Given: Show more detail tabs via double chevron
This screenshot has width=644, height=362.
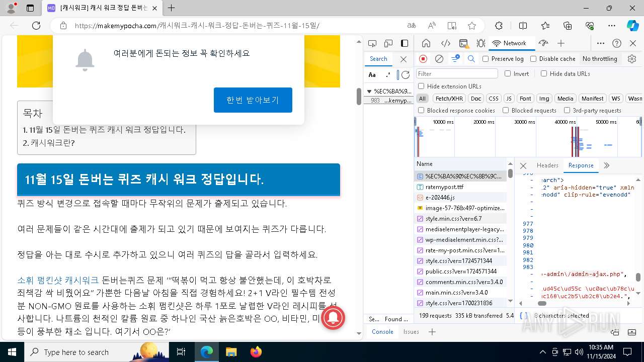Looking at the screenshot, I should point(606,165).
